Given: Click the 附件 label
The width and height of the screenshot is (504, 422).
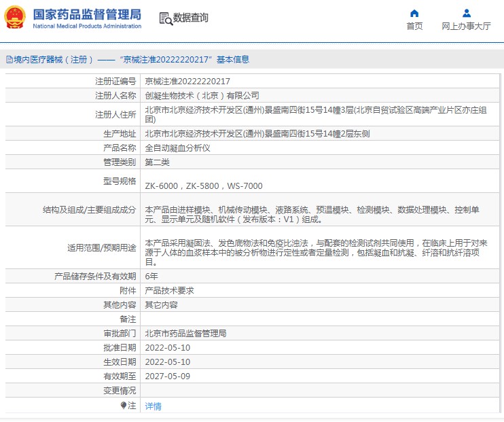Looking at the screenshot, I should 128,291.
